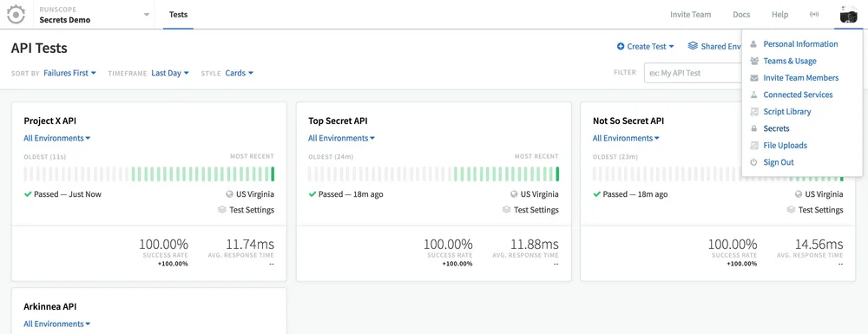This screenshot has height=334, width=868.
Task: Choose Sign Out from the menu
Action: coord(779,162)
